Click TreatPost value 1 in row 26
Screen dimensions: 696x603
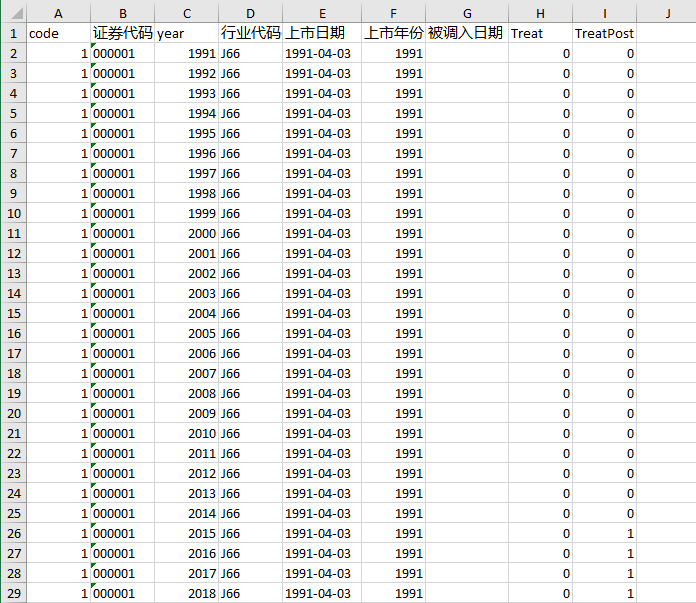pyautogui.click(x=604, y=533)
